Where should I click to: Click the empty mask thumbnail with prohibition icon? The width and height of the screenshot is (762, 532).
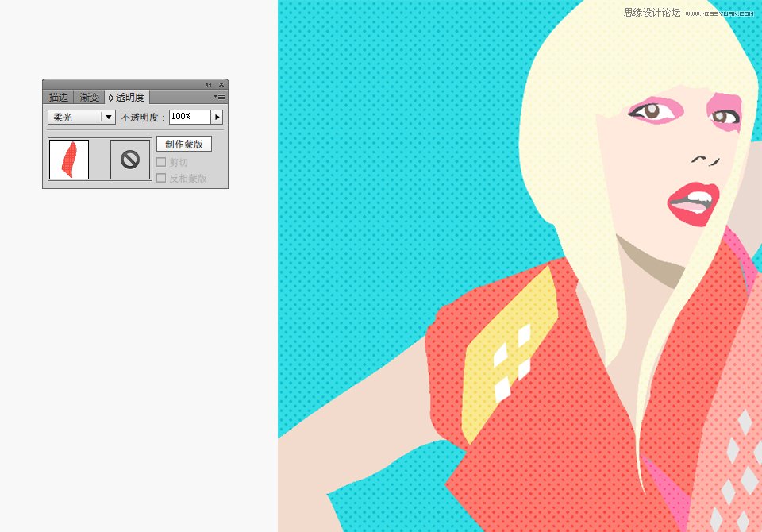130,160
